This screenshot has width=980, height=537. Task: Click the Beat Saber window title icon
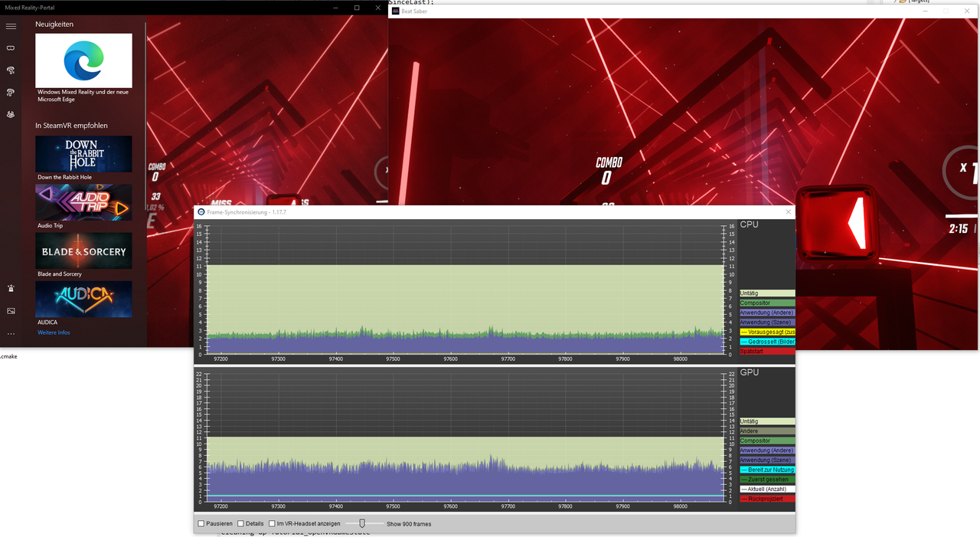(x=396, y=11)
